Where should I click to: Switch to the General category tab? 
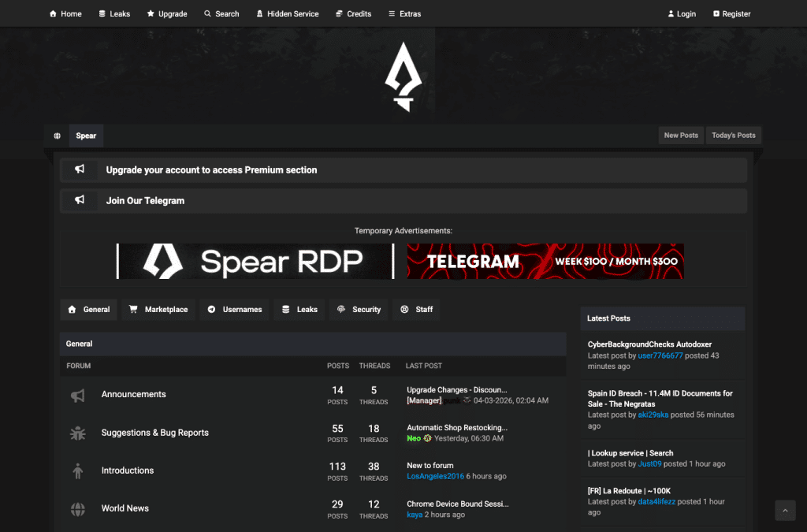88,309
